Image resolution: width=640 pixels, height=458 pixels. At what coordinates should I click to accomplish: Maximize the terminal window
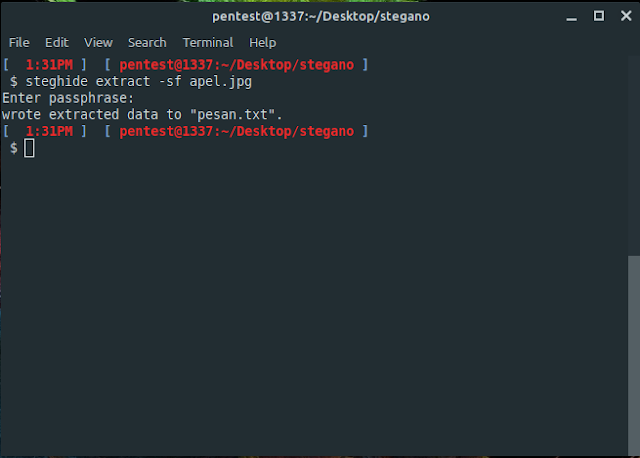point(599,16)
